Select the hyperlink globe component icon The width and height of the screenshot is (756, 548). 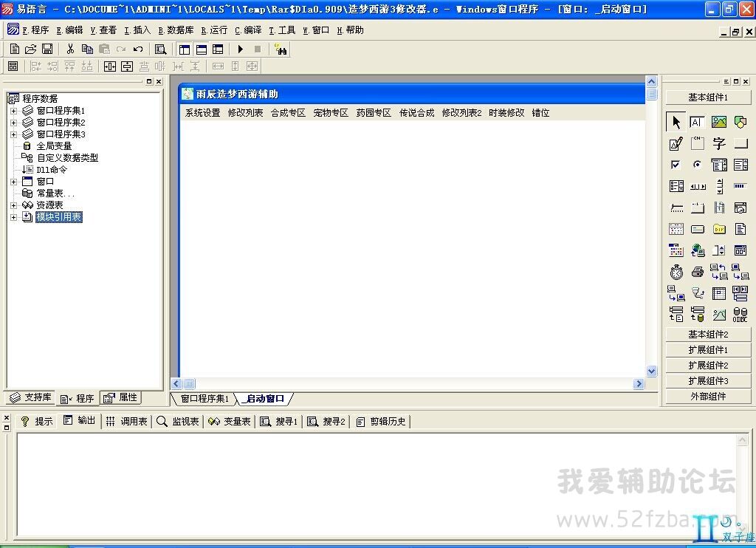pyautogui.click(x=698, y=250)
